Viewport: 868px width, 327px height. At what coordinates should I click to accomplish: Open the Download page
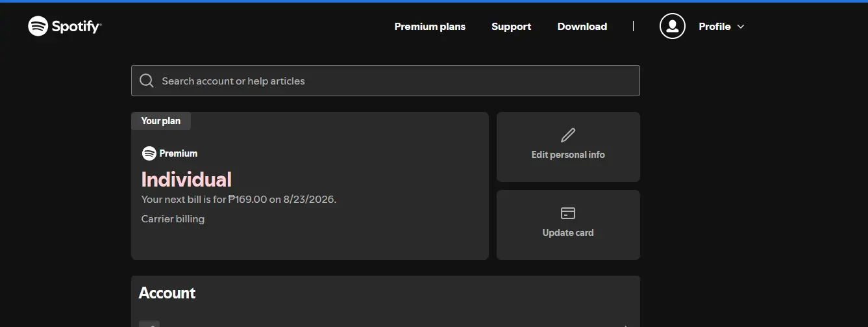pyautogui.click(x=582, y=27)
